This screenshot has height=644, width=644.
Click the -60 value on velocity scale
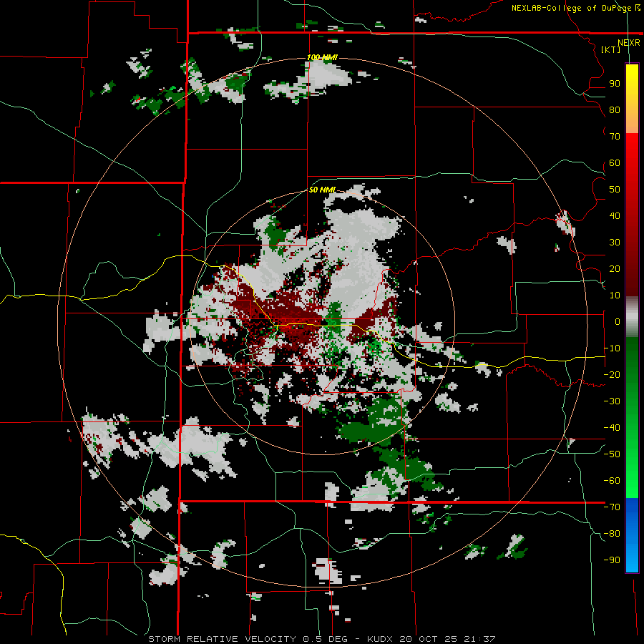tap(612, 481)
